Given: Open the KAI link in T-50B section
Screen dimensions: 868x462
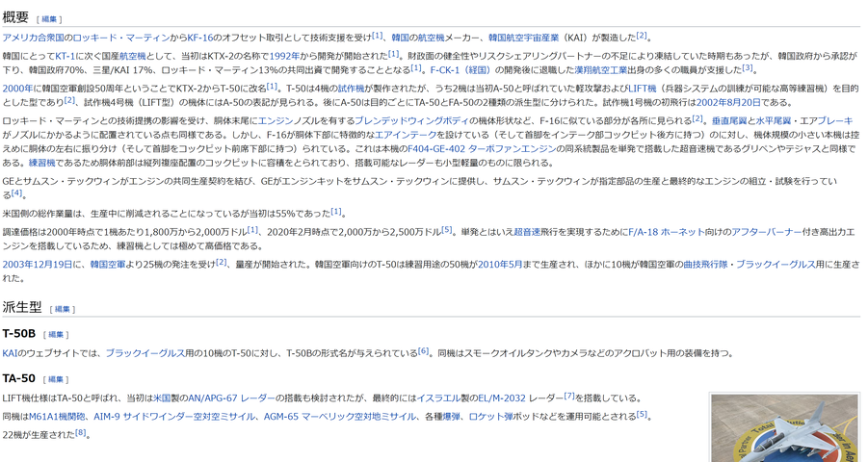Looking at the screenshot, I should tap(10, 353).
